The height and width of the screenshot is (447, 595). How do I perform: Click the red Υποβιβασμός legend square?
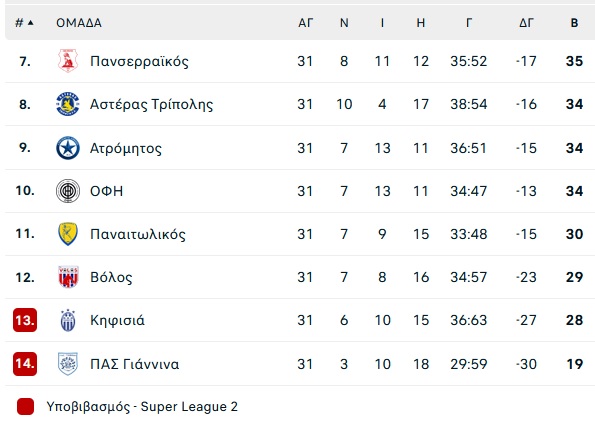click(25, 406)
